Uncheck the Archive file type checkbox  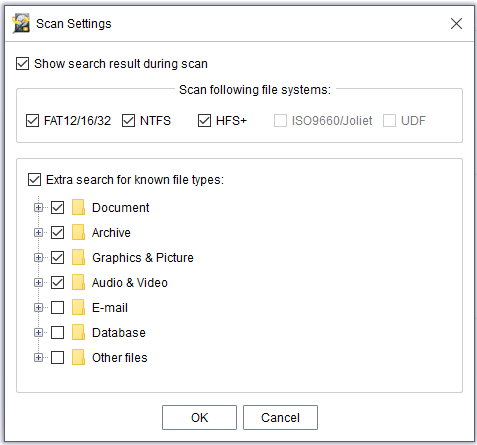tap(57, 232)
